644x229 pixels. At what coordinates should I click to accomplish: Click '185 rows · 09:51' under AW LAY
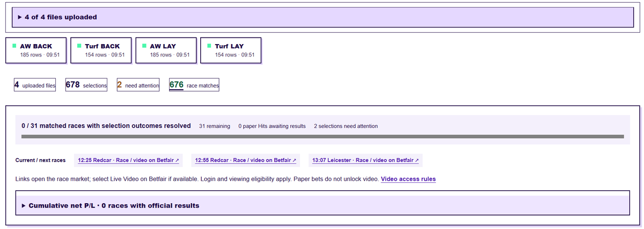tap(170, 55)
